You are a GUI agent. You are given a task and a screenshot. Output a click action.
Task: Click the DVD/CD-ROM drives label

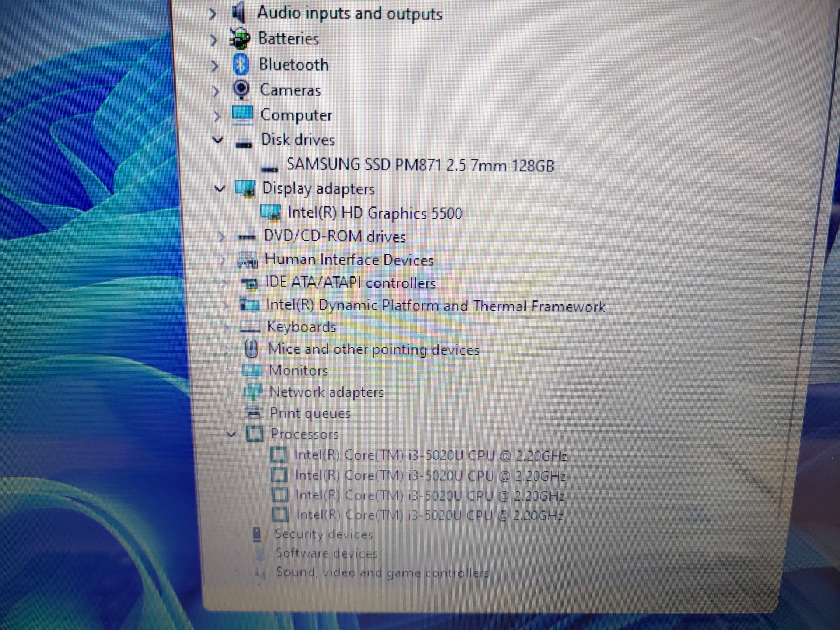(x=334, y=236)
